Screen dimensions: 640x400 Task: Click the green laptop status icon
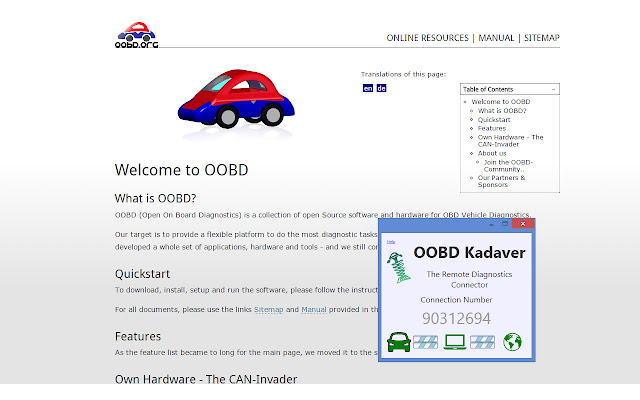coord(455,342)
